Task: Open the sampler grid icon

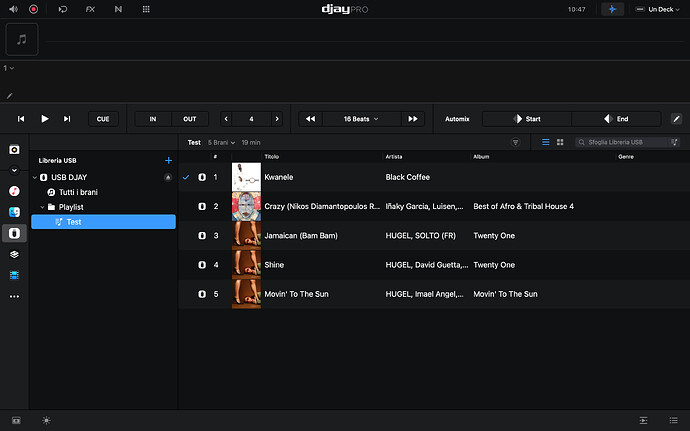Action: [146, 9]
